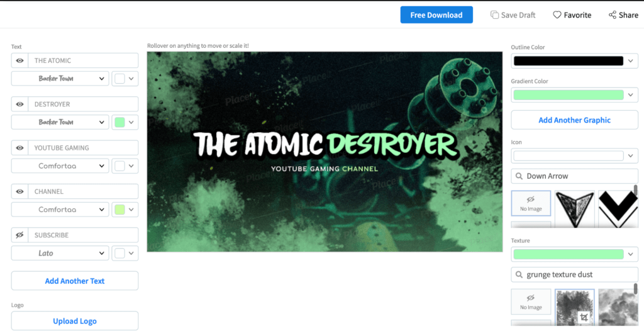Click the CHANNEL text input field

coord(83,191)
